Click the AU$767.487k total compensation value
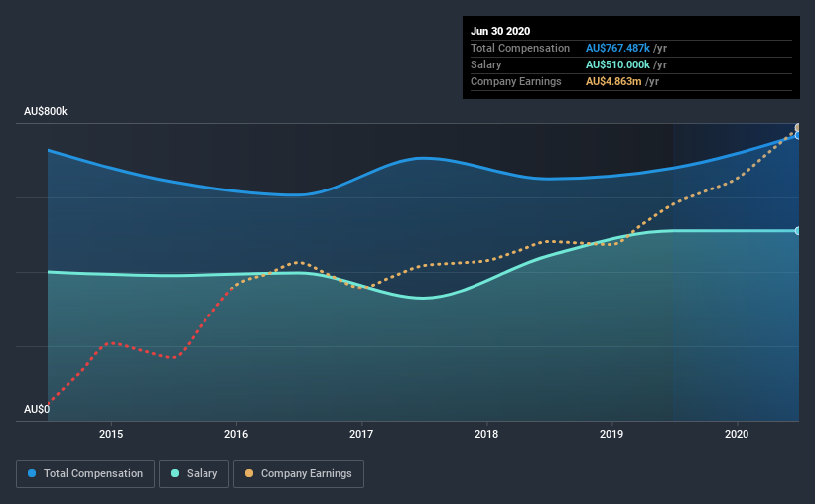This screenshot has height=504, width=815. [x=617, y=48]
